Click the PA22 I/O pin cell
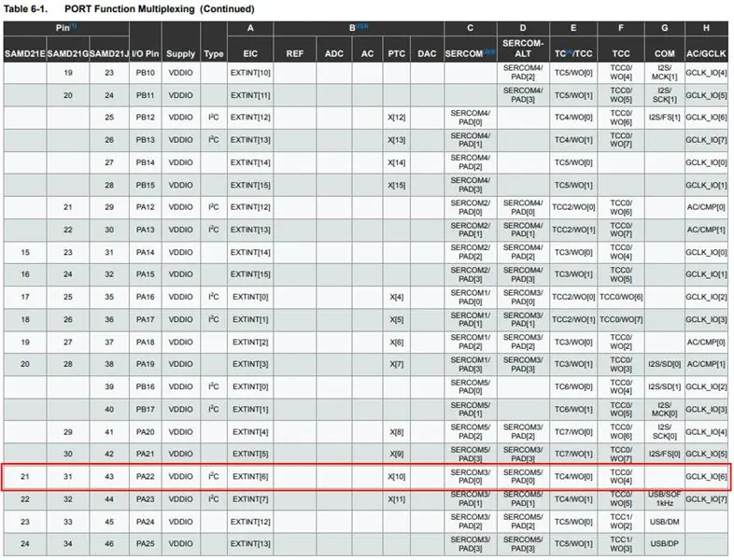734x560 pixels. (x=145, y=477)
